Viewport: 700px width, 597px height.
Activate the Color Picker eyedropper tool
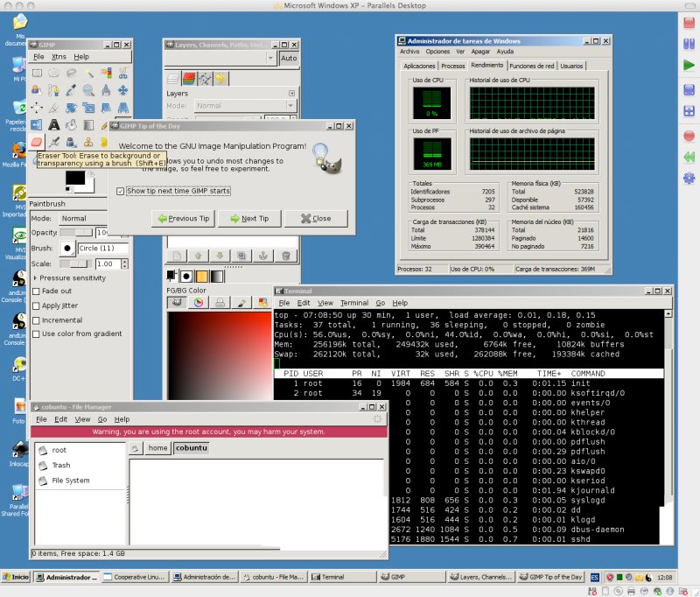(72, 90)
